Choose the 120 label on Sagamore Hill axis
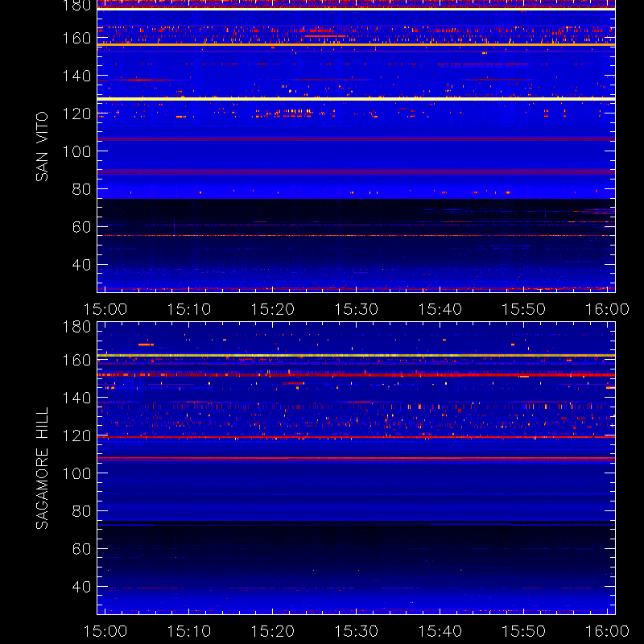The image size is (644, 644). coord(76,436)
